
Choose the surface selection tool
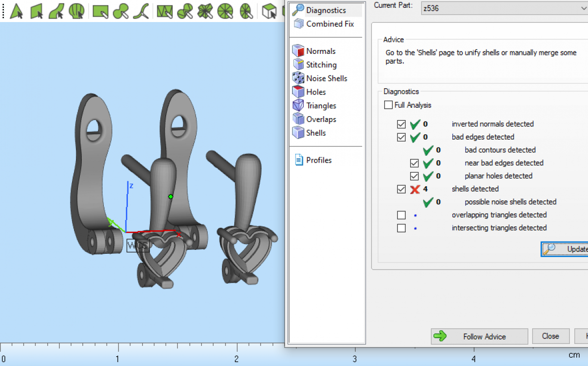point(57,11)
